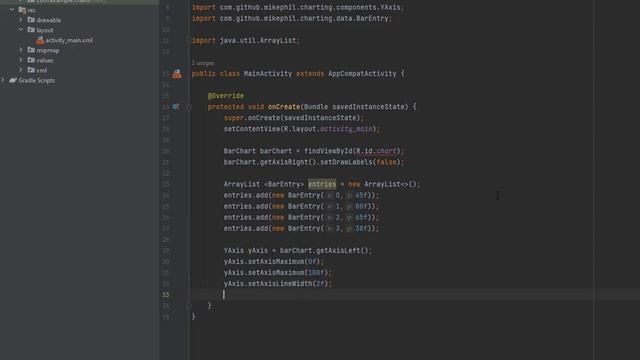
Task: Click value 65f in third BarEntry
Action: (x=361, y=217)
